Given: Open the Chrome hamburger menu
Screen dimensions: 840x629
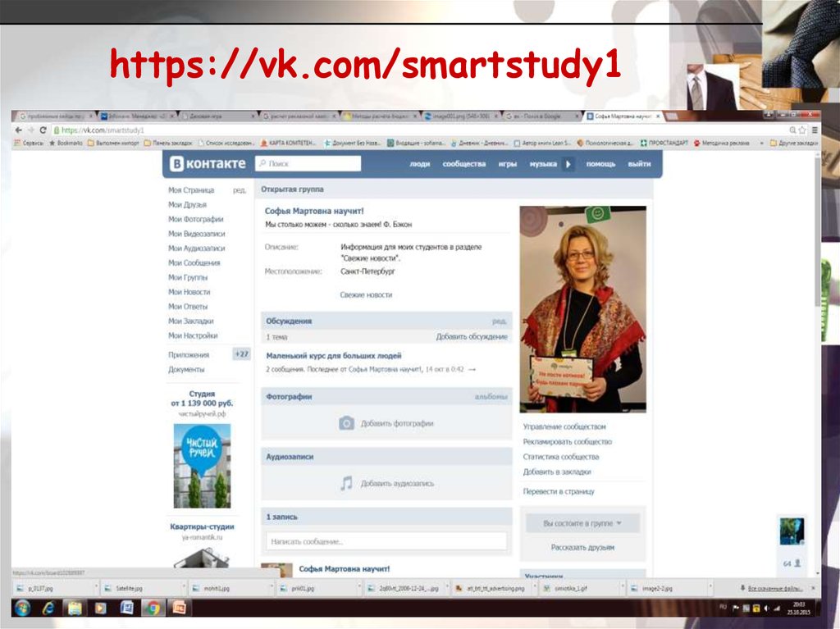Looking at the screenshot, I should click(x=815, y=130).
